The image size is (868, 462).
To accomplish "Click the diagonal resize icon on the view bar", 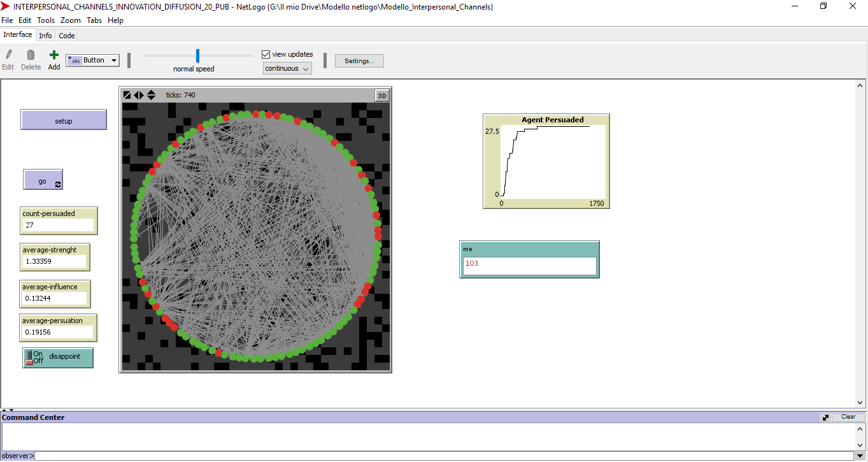I will click(126, 95).
